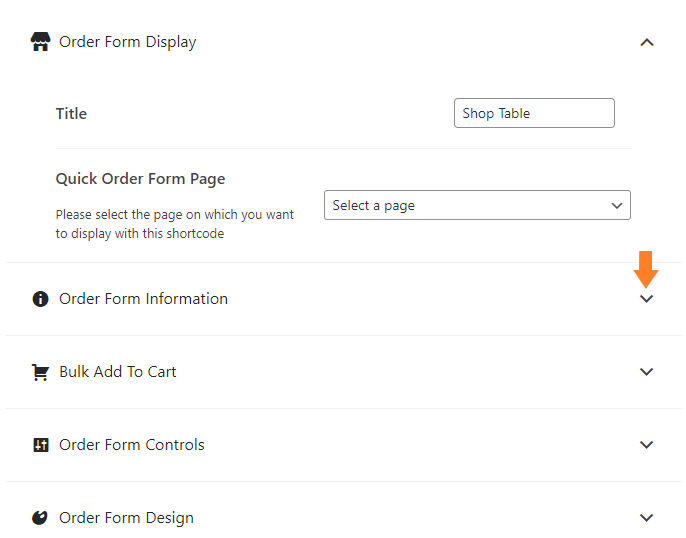Click the storefront icon beside Order Form Display
The image size is (686, 538).
click(40, 42)
